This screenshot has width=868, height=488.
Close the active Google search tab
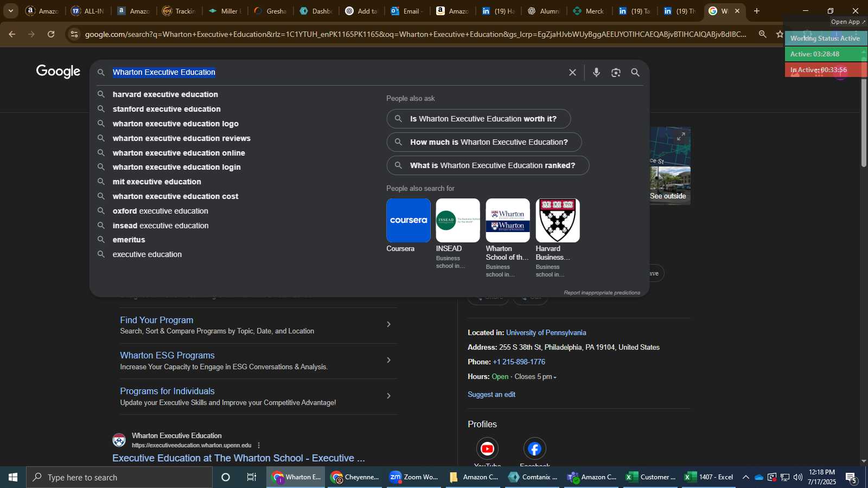click(737, 11)
